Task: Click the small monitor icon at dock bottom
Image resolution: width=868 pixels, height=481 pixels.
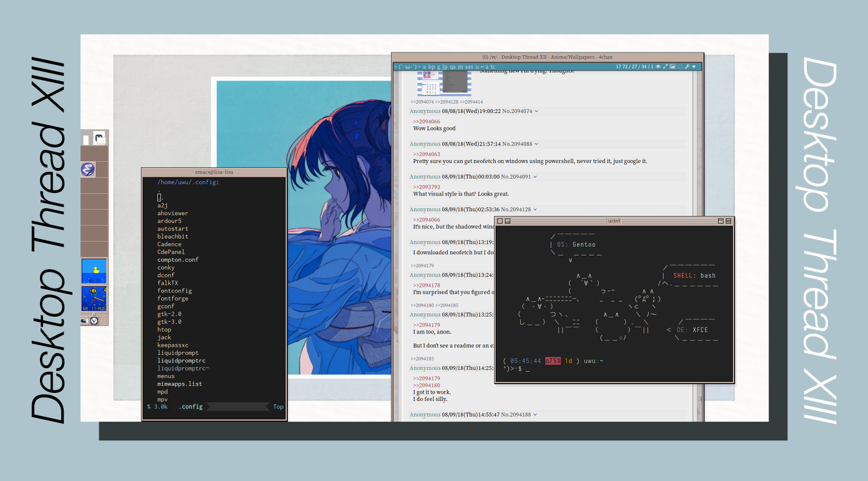Action: point(84,320)
